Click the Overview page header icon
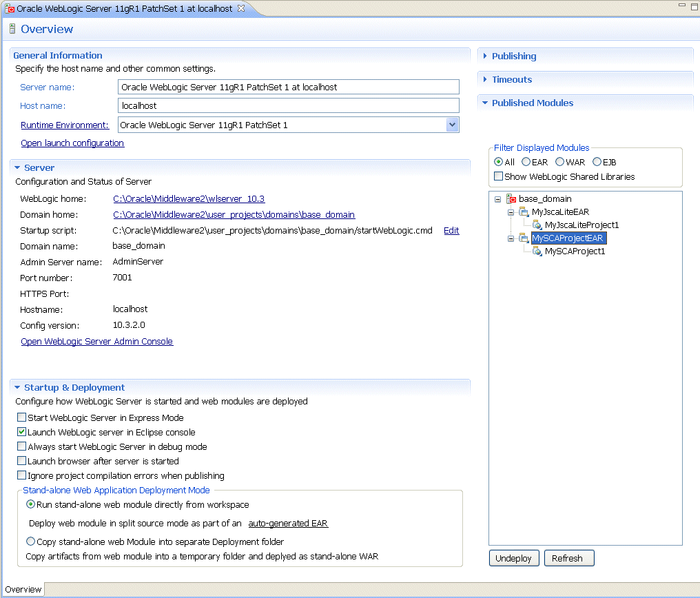The height and width of the screenshot is (598, 700). click(x=12, y=29)
